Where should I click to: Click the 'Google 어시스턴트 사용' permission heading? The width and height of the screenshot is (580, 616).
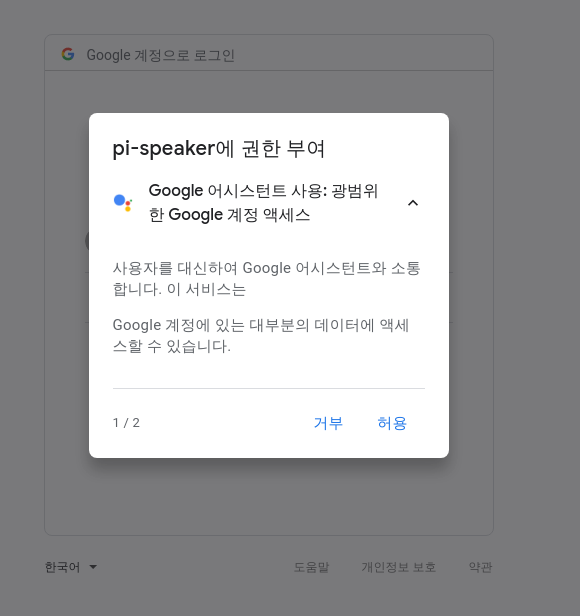(263, 203)
